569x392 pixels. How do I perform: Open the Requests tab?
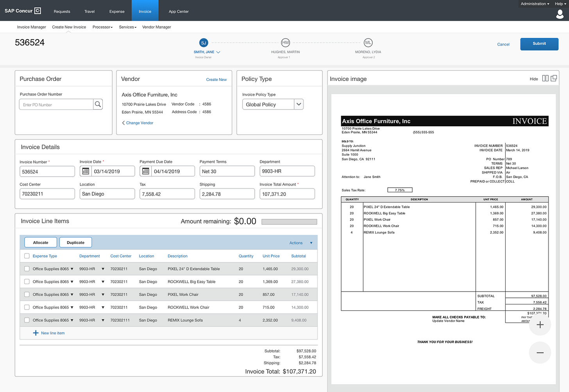[62, 11]
